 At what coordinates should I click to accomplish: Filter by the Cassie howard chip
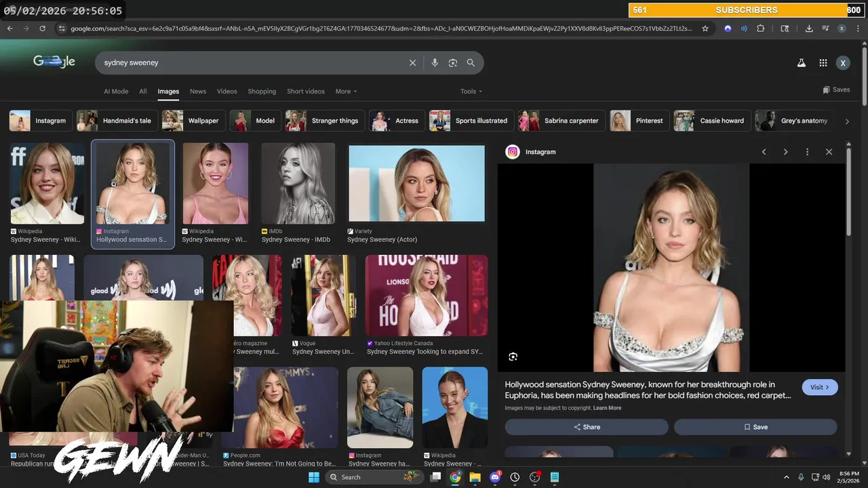tap(712, 121)
